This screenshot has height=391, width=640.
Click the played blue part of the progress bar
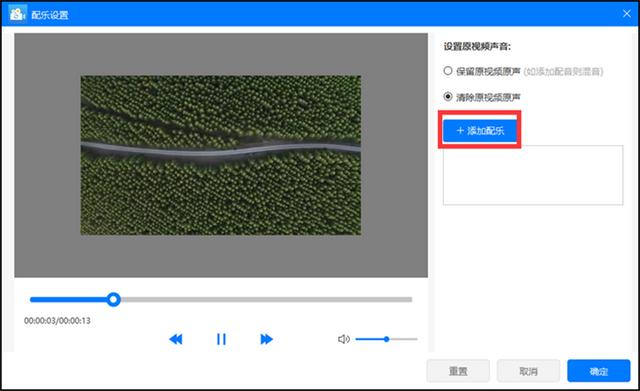pos(68,300)
